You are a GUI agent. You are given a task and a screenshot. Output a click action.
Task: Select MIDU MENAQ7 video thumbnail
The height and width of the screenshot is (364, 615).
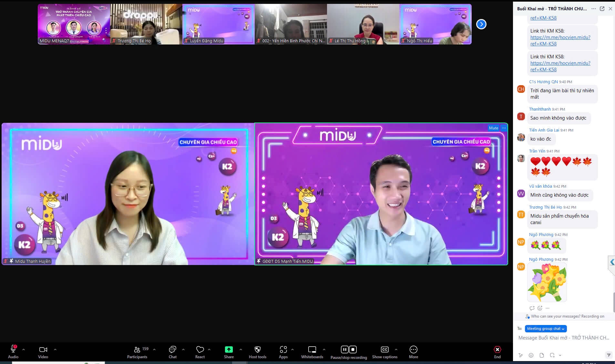click(x=74, y=24)
